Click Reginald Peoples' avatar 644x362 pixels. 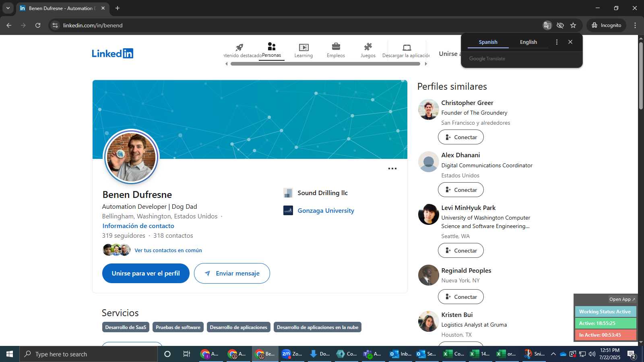click(429, 275)
